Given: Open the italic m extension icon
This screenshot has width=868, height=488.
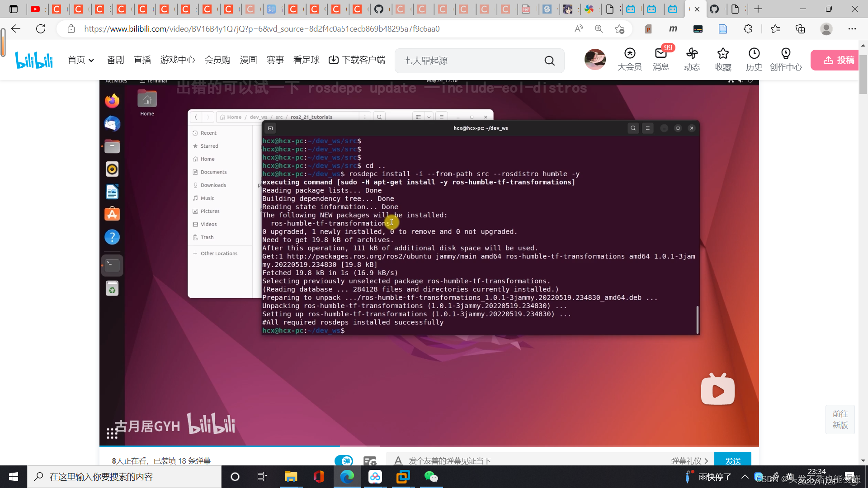Looking at the screenshot, I should click(x=673, y=29).
